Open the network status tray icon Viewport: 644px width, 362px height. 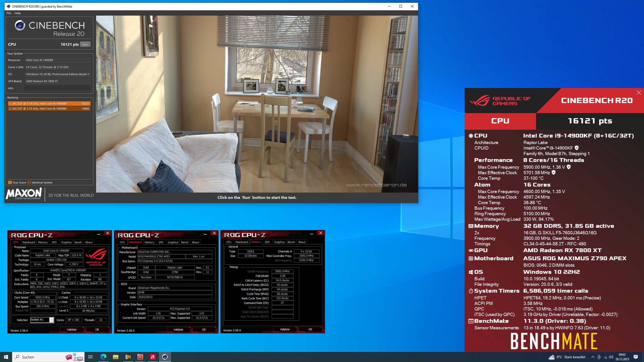tap(605, 357)
